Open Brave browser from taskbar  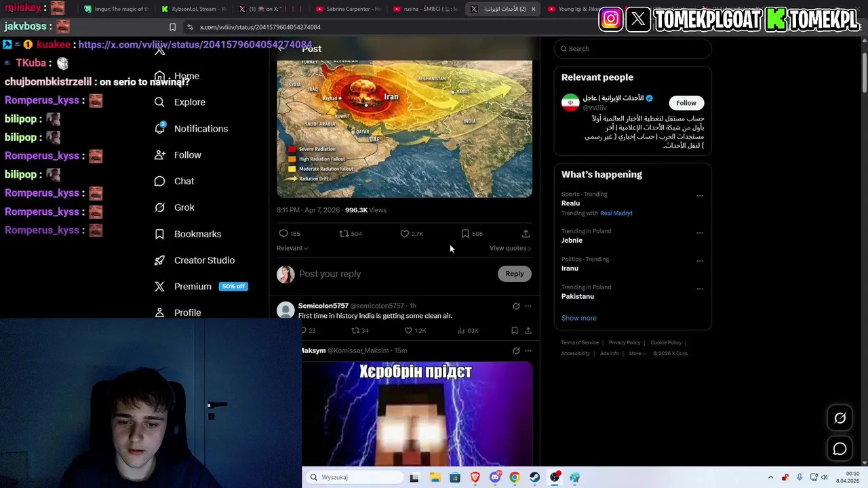pos(475,477)
